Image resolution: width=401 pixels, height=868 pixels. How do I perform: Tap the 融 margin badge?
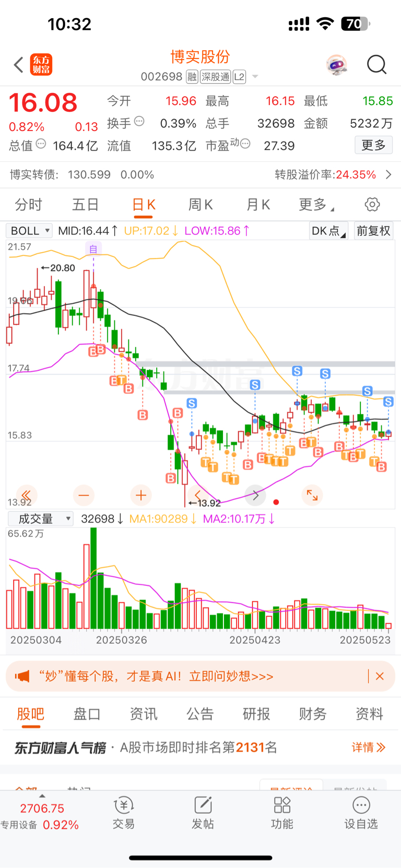pos(192,77)
